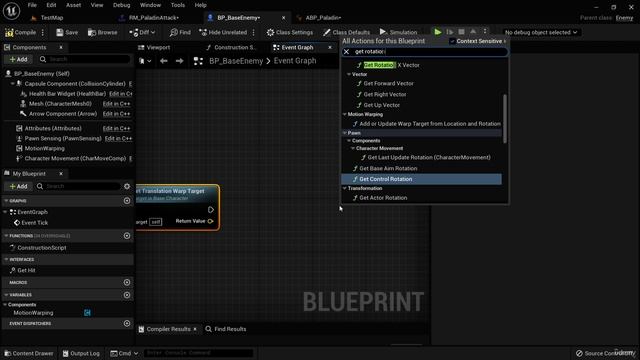Click the green Play button

(x=438, y=32)
